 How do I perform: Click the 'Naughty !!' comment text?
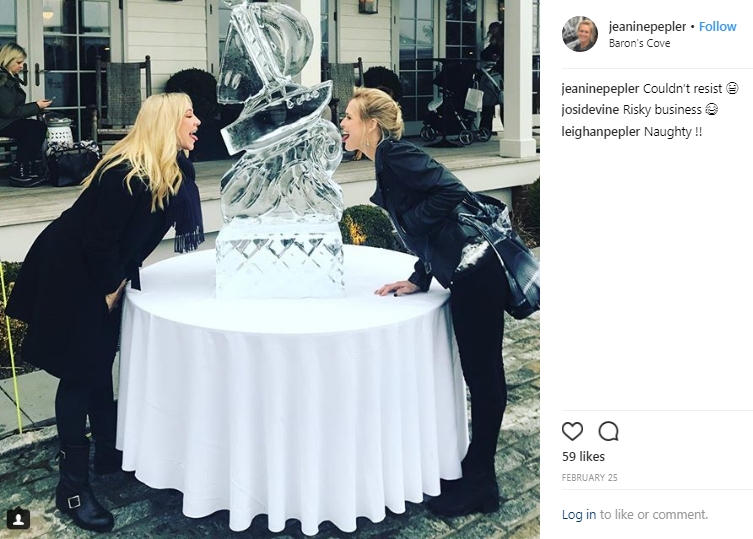click(x=673, y=132)
